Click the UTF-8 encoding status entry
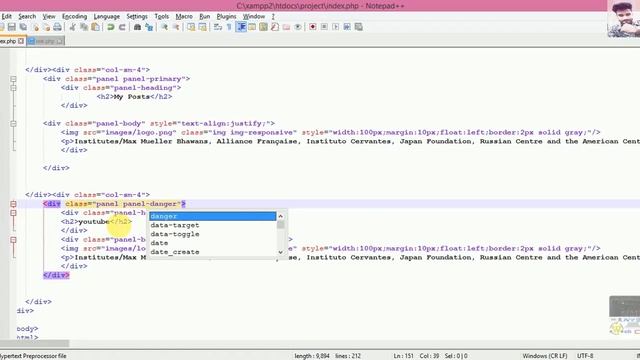The image size is (640, 360). pos(585,356)
